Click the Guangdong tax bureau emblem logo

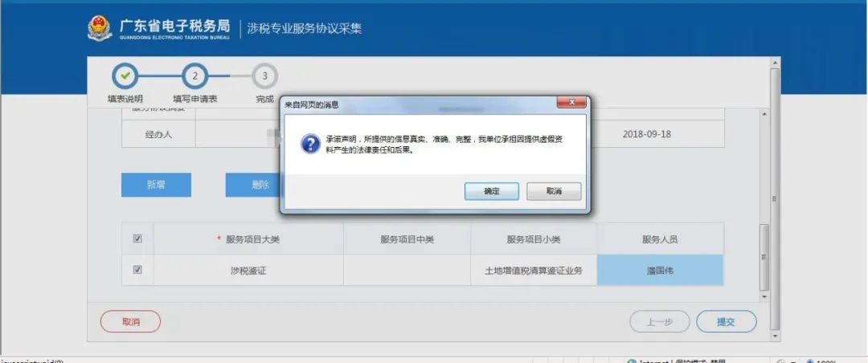point(100,27)
